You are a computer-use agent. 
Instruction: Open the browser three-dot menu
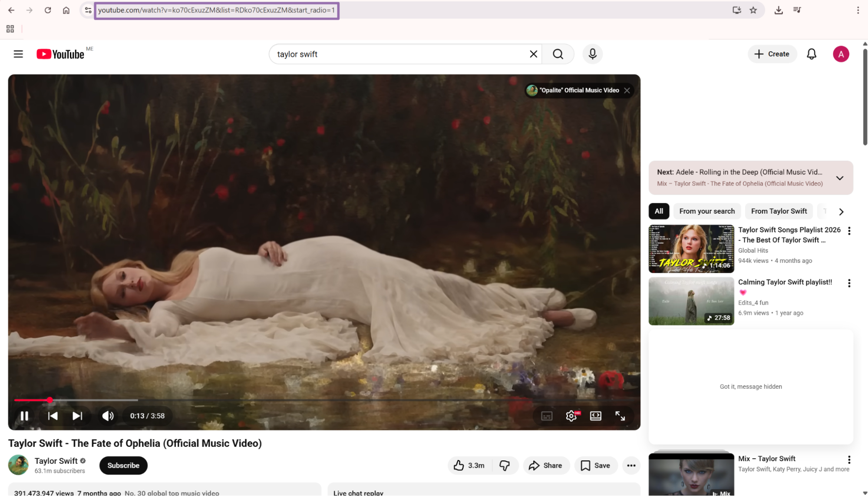[x=858, y=10]
